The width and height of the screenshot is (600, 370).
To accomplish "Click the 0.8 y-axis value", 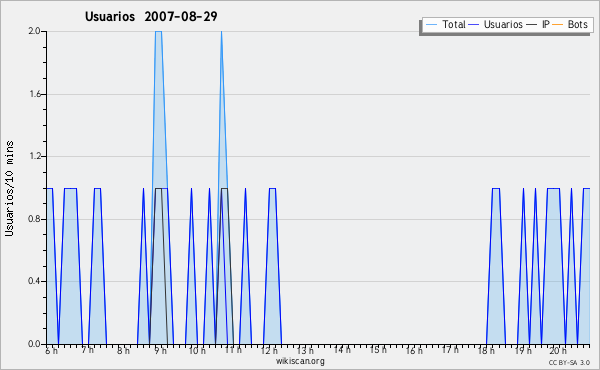I will [x=34, y=219].
